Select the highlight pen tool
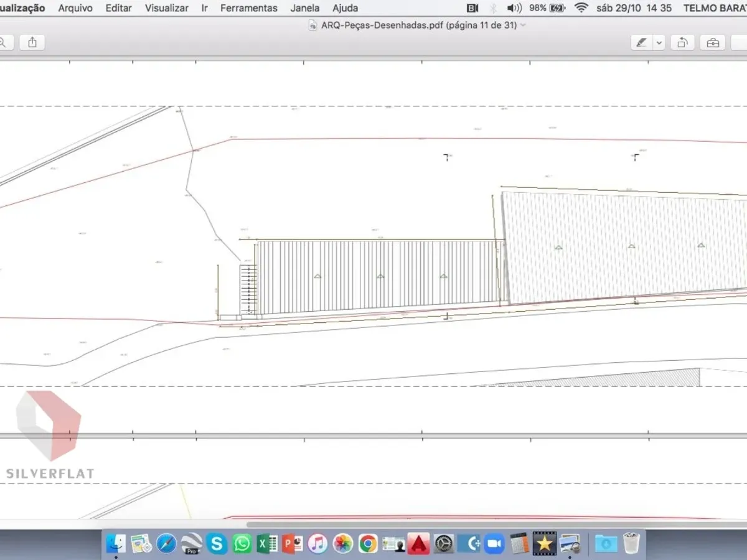747x560 pixels. 641,42
